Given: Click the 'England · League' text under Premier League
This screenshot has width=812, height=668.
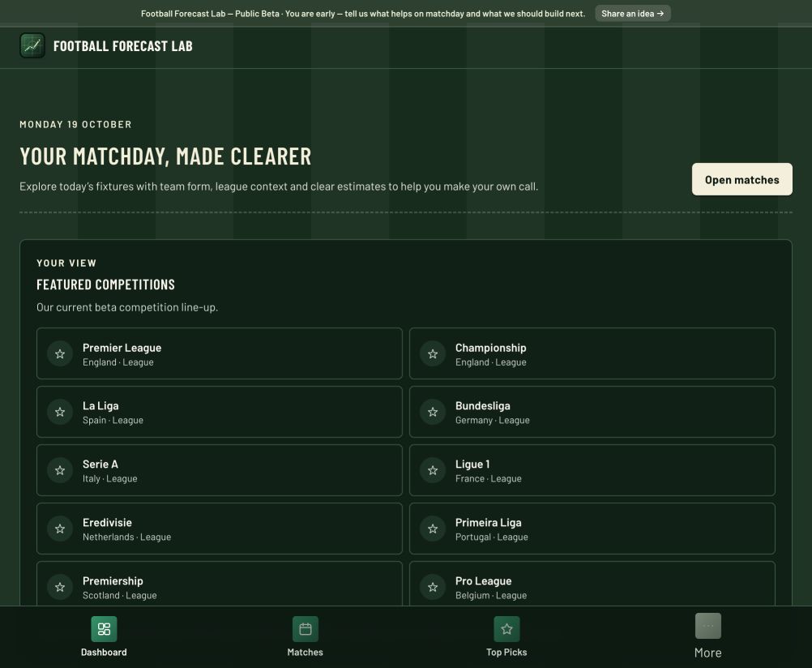Looking at the screenshot, I should click(x=118, y=362).
